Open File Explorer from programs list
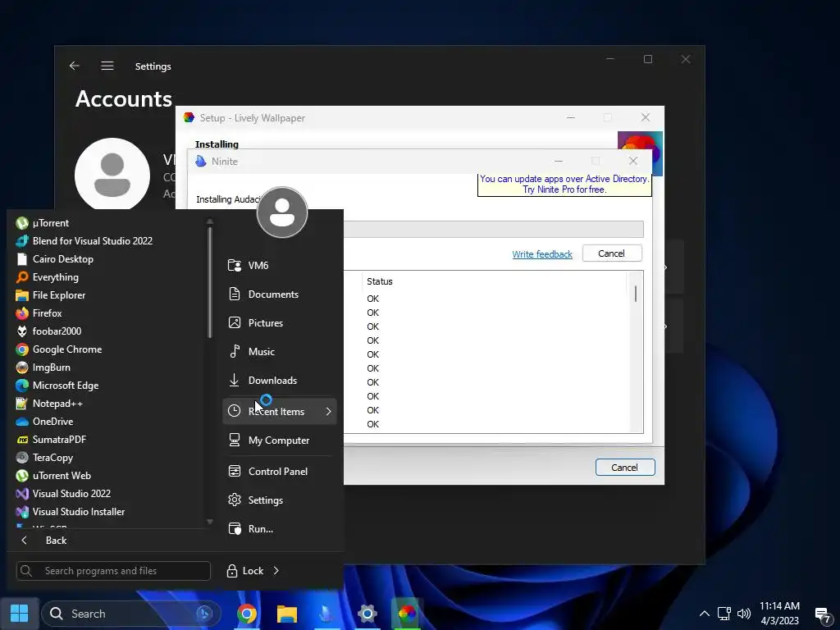The image size is (840, 630). click(x=51, y=295)
